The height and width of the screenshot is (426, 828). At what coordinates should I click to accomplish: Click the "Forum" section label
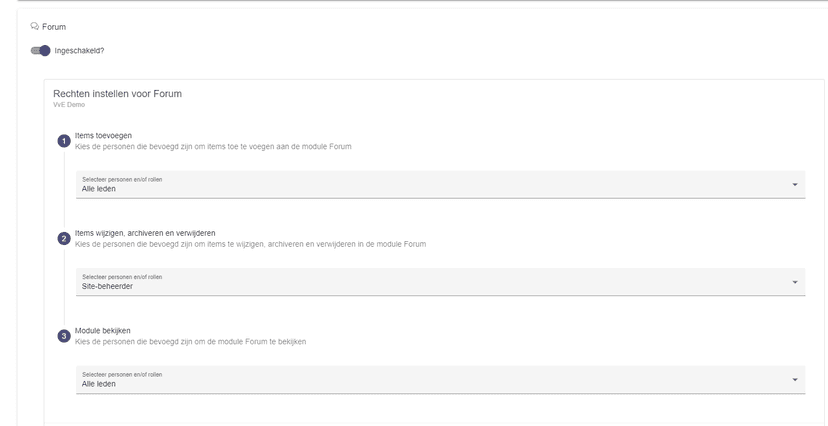(54, 27)
